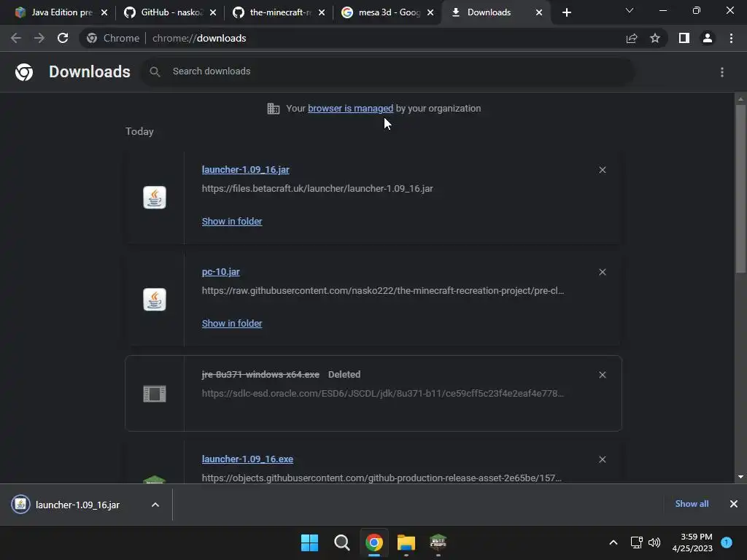Open the notification badge in the taskbar
Screen dimensions: 747x560
[727, 542]
